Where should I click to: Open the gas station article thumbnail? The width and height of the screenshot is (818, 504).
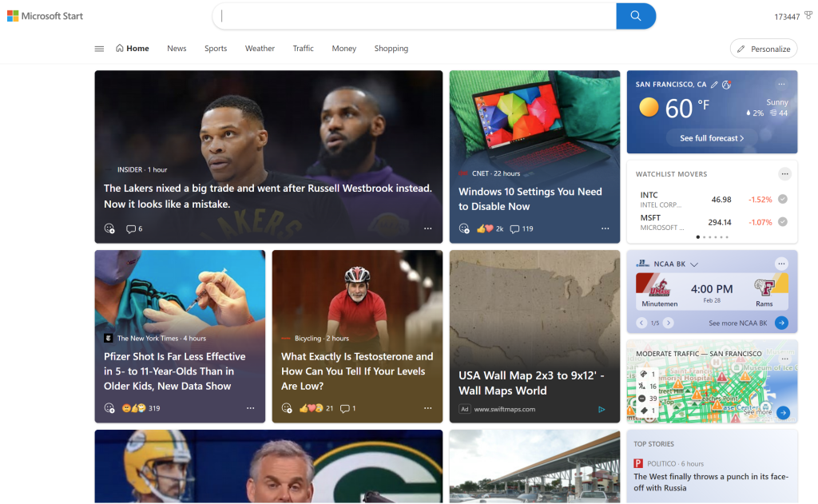tap(534, 466)
